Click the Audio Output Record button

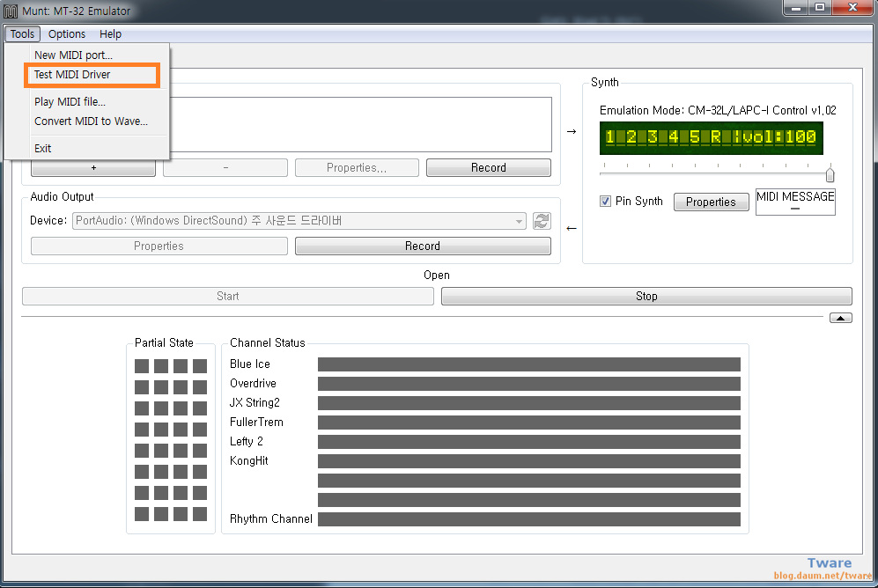pos(423,246)
